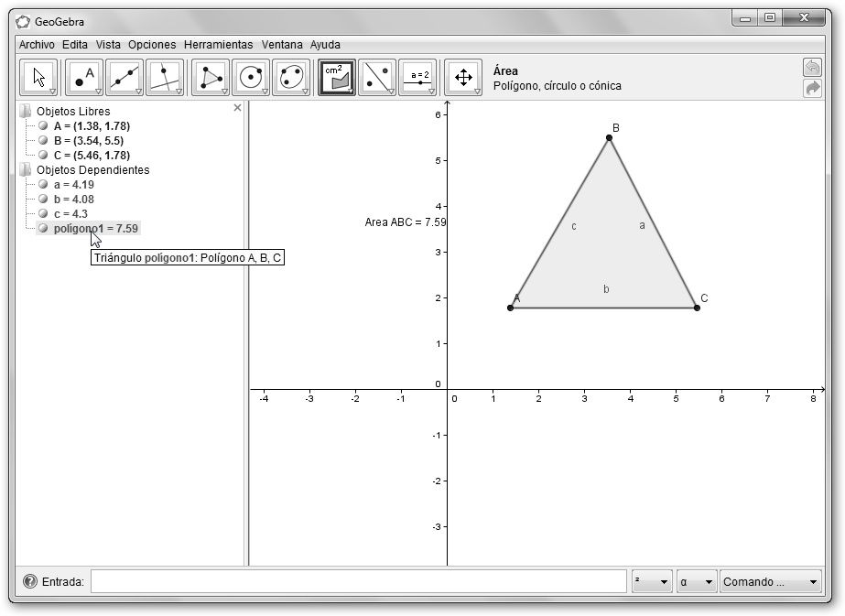
Task: Select the Move Graphics View tool
Action: click(463, 78)
